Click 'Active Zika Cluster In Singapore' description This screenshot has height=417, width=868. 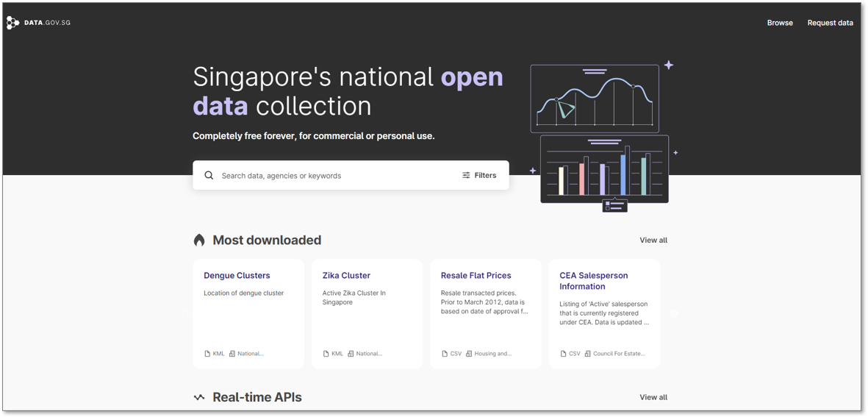click(354, 297)
